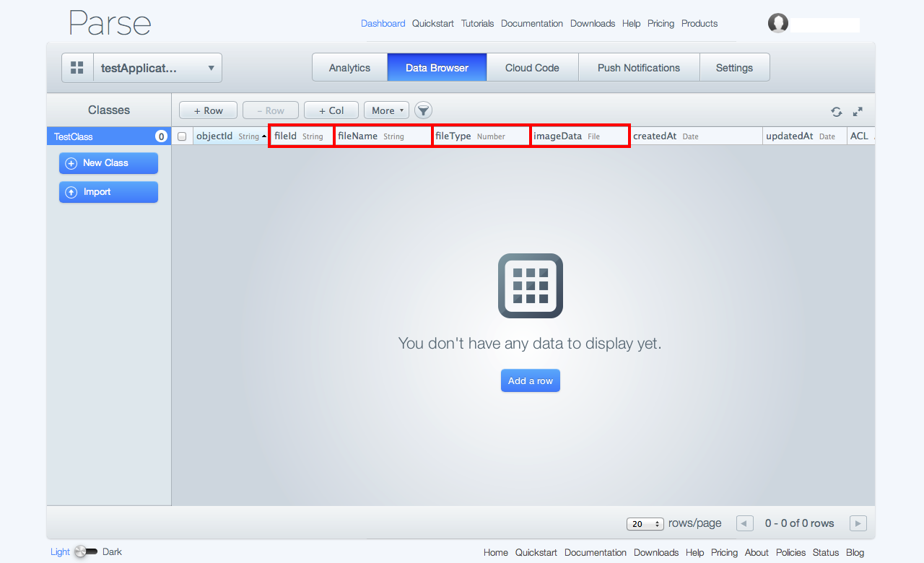Toggle the select-all rows checkbox

click(182, 136)
